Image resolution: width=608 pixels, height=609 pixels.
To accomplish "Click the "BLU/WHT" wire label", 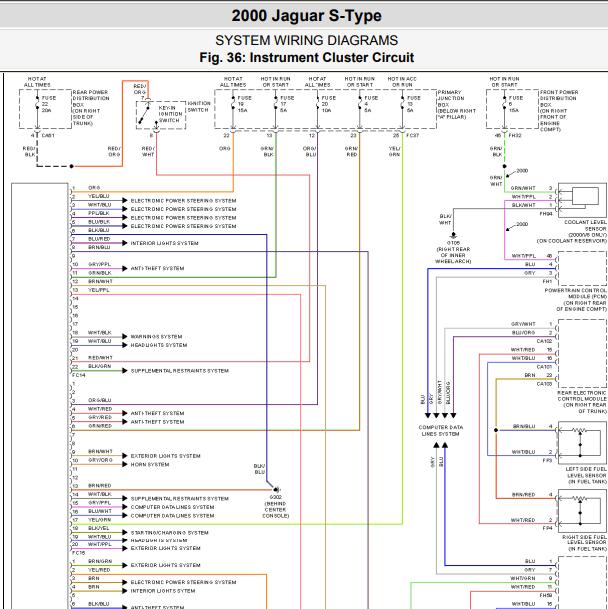I will pos(100,512).
